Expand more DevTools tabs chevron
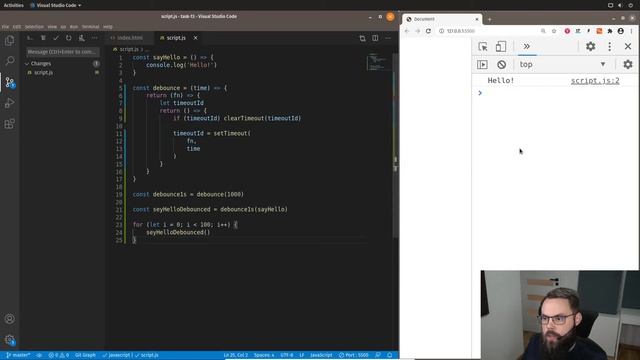 (527, 47)
